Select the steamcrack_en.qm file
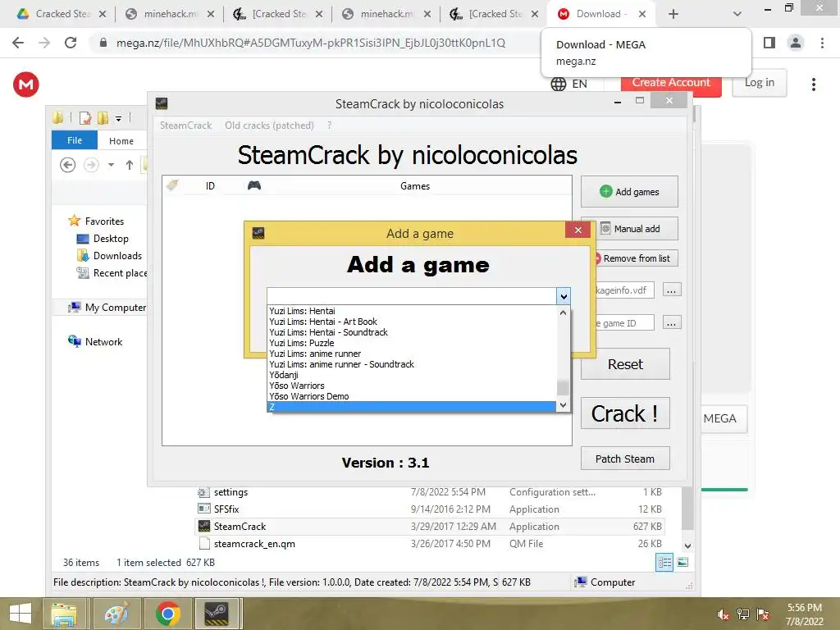Image resolution: width=840 pixels, height=630 pixels. (430, 543)
